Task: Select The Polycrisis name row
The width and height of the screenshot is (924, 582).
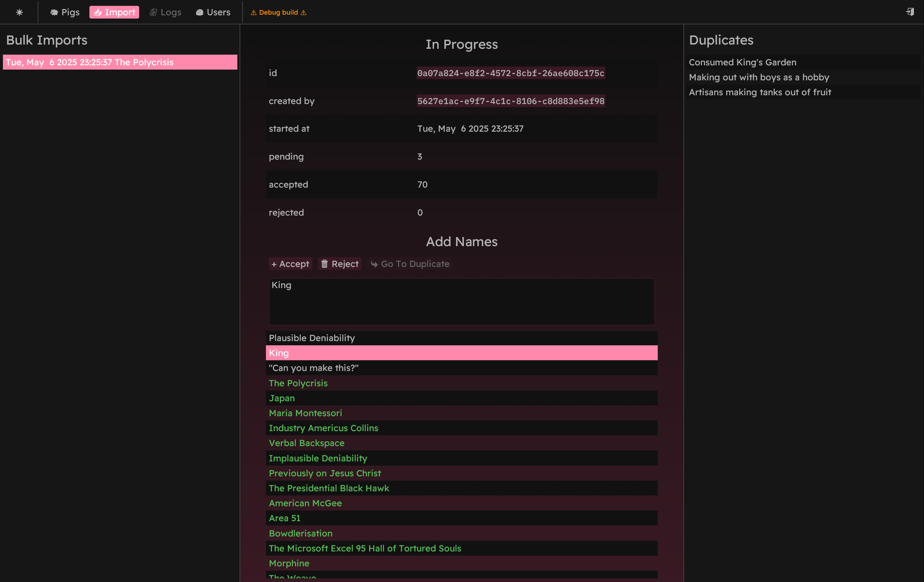Action: point(462,383)
